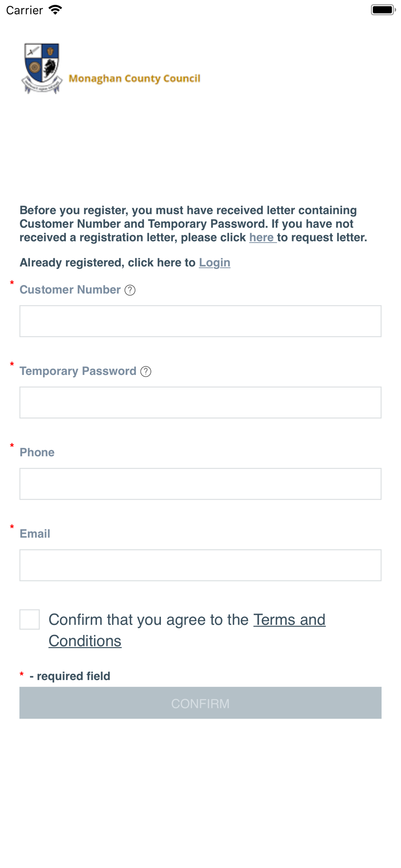Click the Temporary Password label

78,371
